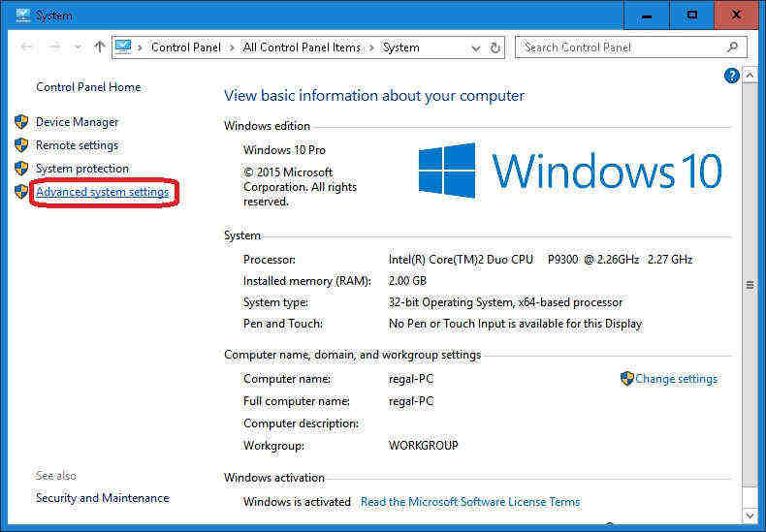Screen dimensions: 766x532
Task: Expand the chevron after All Control Panel Items
Action: click(x=371, y=47)
